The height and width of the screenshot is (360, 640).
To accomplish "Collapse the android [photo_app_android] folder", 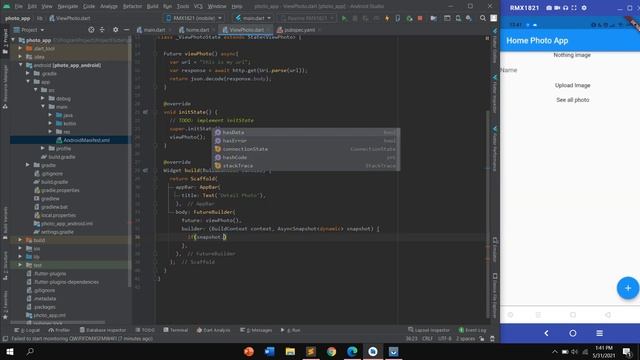I will tap(21, 65).
